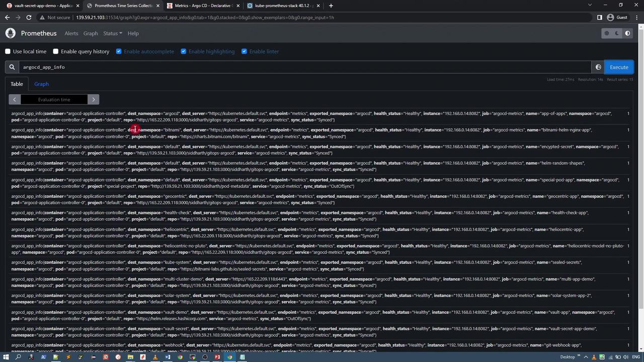644x362 pixels.
Task: Switch to browser-preferred theme (gear icon)
Action: click(607, 33)
